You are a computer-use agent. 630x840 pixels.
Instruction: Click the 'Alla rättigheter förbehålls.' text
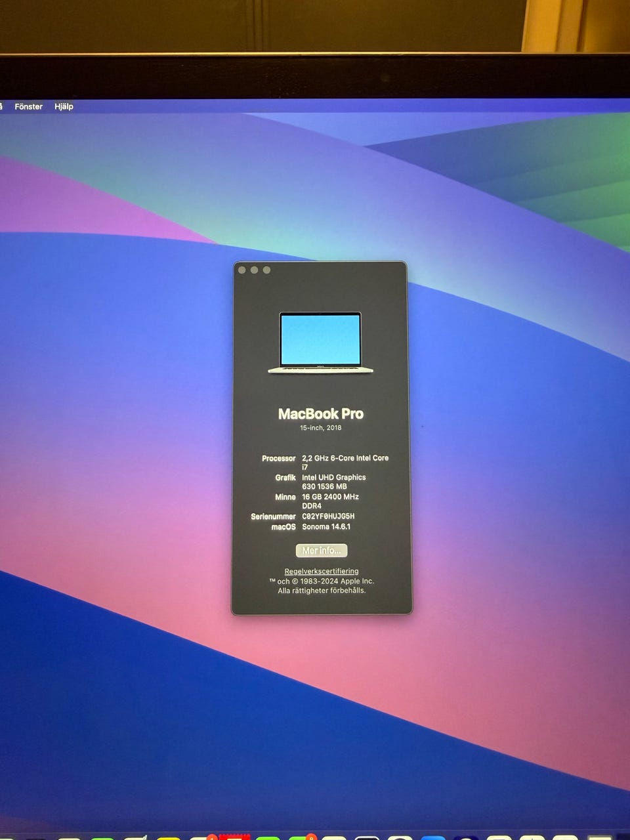[322, 591]
